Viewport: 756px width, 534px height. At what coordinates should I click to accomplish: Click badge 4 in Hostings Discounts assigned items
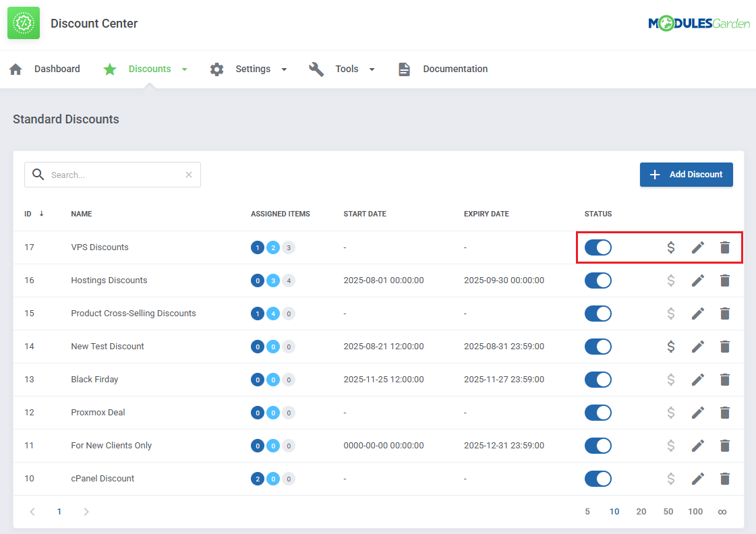click(x=289, y=280)
